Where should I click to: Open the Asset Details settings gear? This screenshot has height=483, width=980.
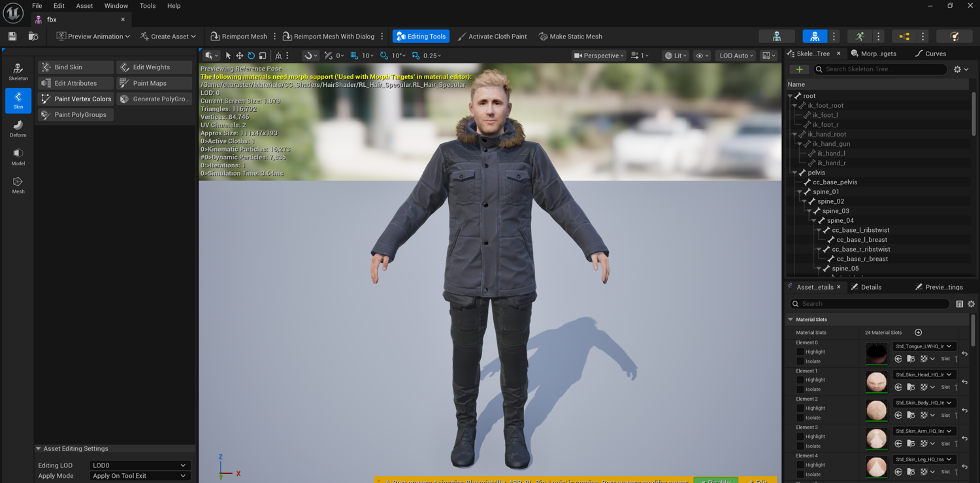[972, 304]
